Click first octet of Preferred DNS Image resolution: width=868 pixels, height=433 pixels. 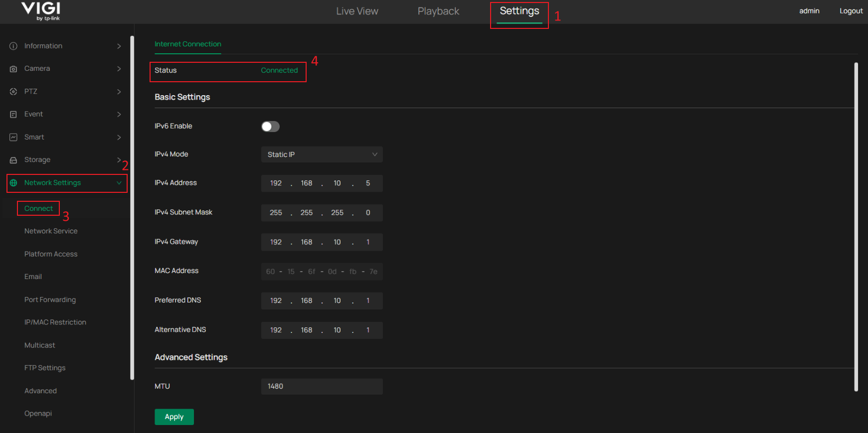[x=276, y=301]
